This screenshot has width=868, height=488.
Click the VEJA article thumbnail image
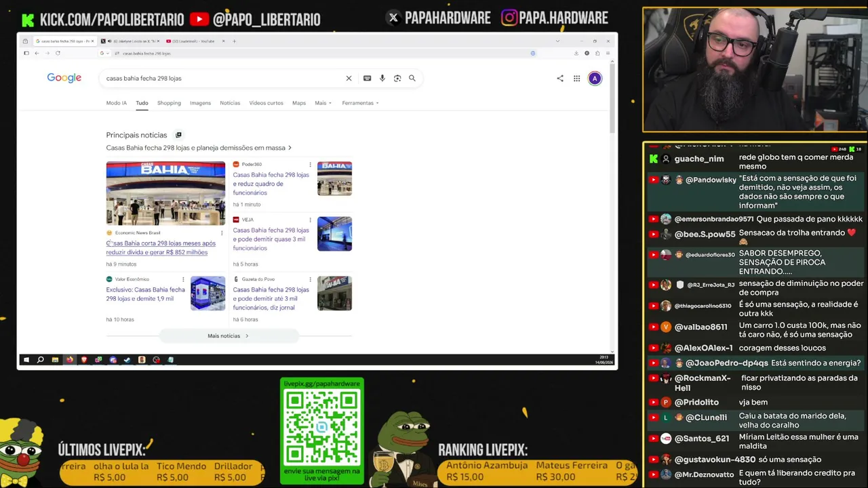(334, 234)
